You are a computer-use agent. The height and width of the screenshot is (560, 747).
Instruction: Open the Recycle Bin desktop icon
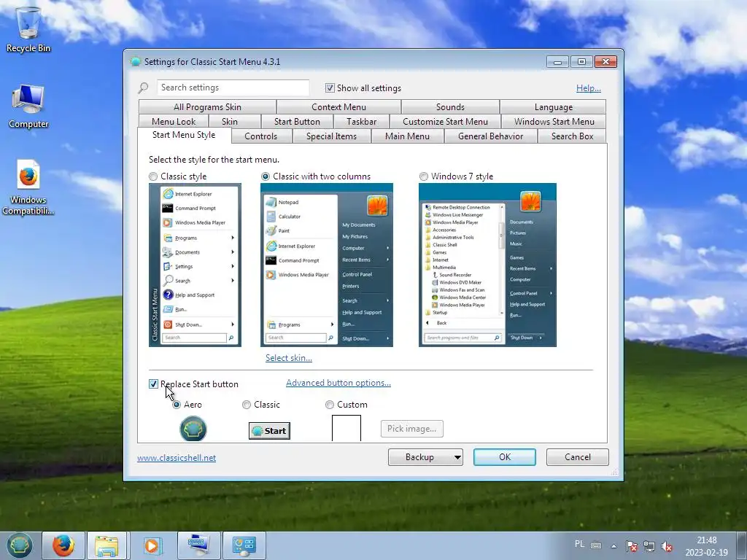click(x=28, y=28)
